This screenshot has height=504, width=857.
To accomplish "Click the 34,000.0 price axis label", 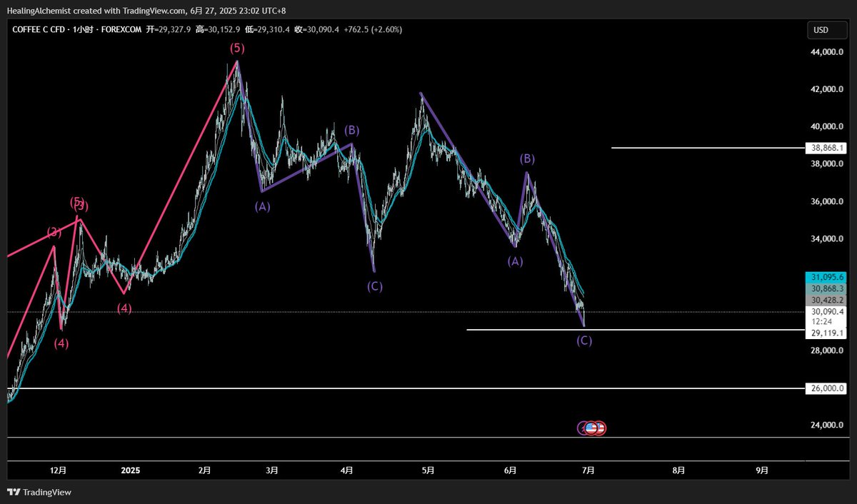I will 827,238.
